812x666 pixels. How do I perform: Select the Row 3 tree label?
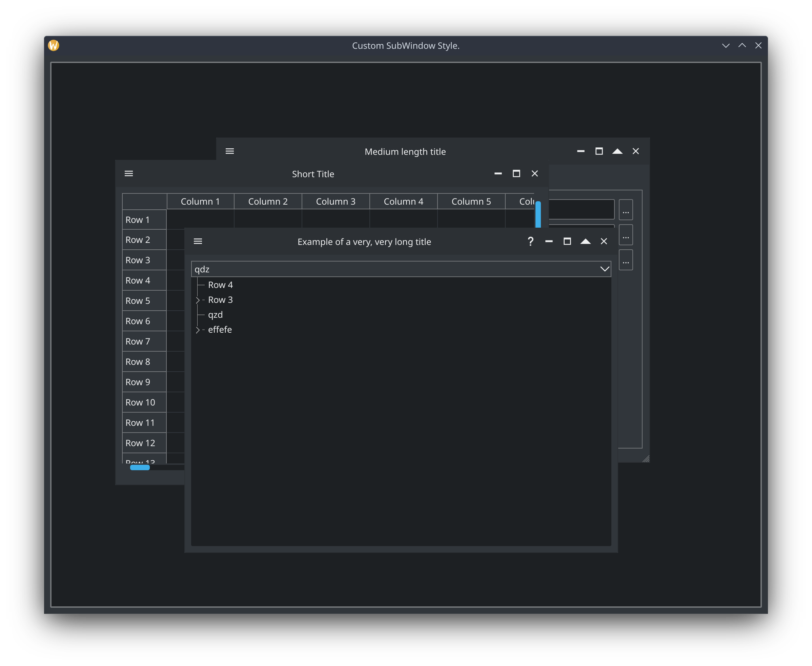click(220, 299)
